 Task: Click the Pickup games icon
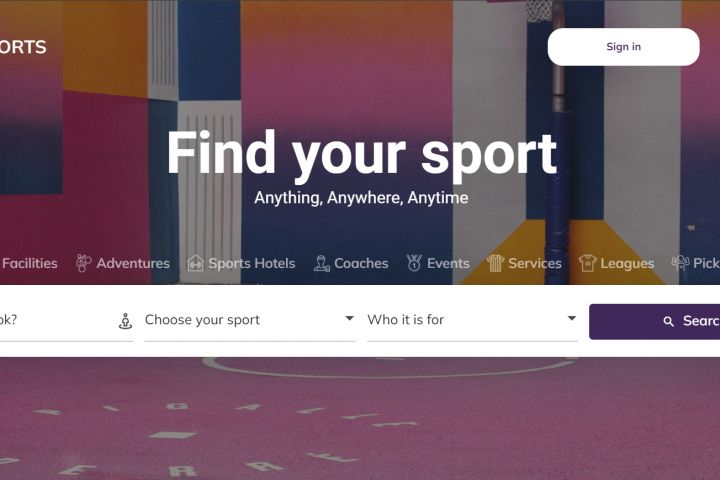click(681, 263)
